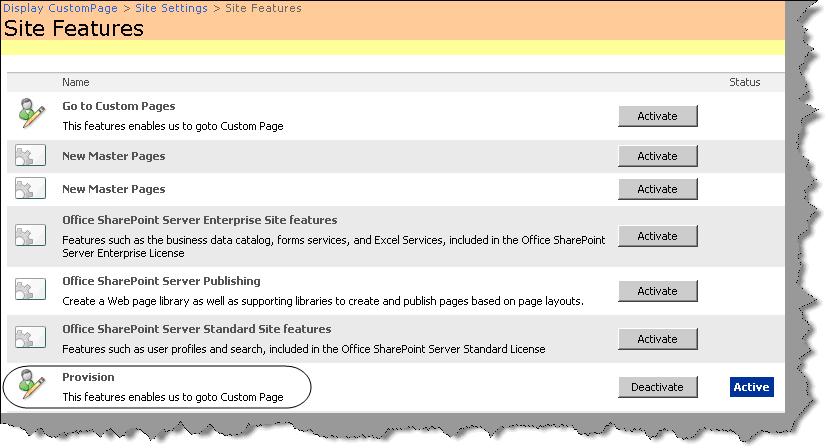Activate the first New Master Pages feature
Image resolution: width=828 pixels, height=448 pixels.
[657, 156]
